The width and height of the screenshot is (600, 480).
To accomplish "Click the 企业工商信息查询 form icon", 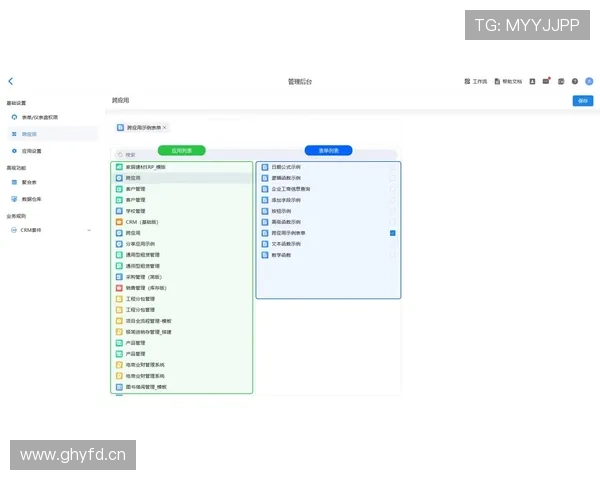I will click(265, 189).
